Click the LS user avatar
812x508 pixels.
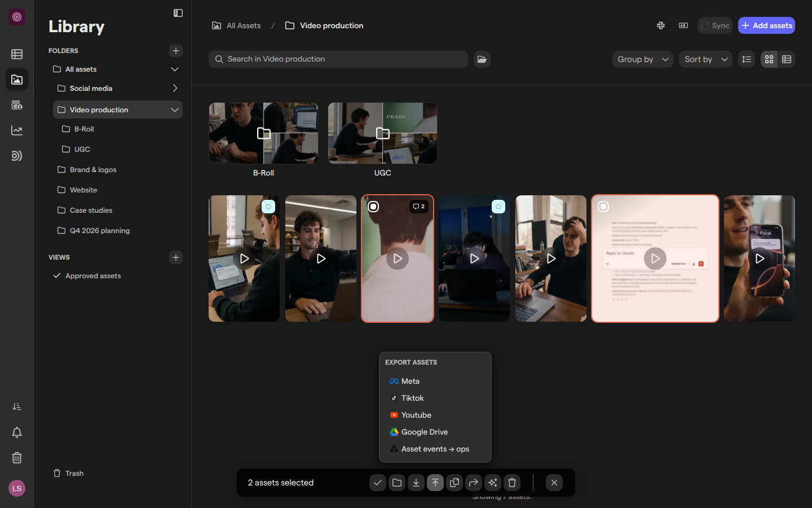[17, 488]
